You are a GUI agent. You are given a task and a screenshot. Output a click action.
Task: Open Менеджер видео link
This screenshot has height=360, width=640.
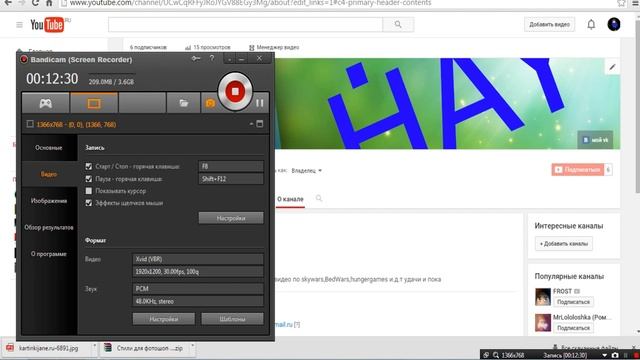(274, 47)
